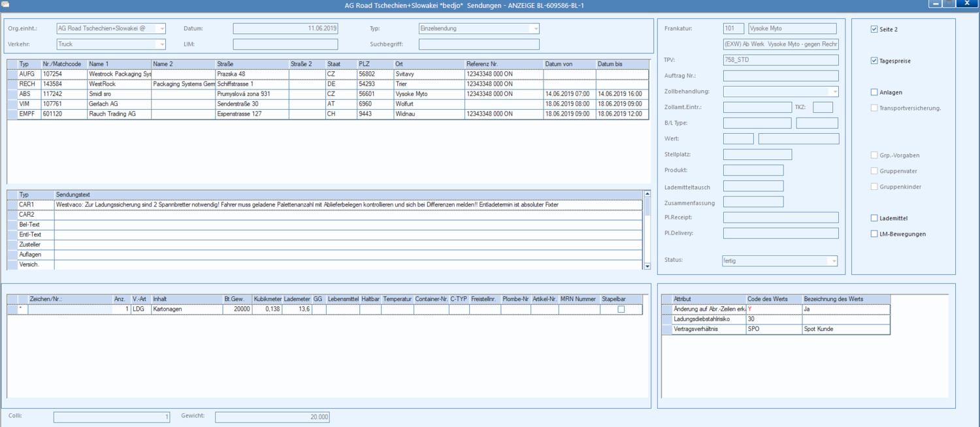Click the Datum von column header

coord(570,65)
